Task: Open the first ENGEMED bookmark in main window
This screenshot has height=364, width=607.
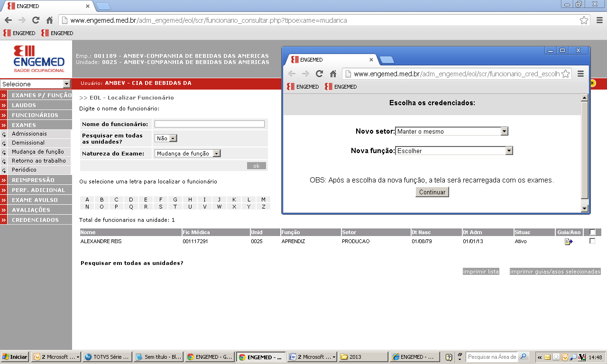Action: click(19, 33)
